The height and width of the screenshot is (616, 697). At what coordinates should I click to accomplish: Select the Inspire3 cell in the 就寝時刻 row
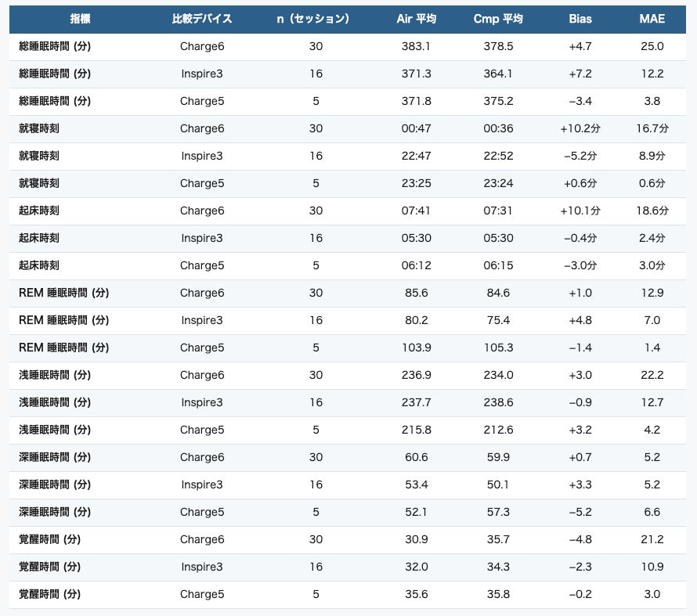[202, 156]
